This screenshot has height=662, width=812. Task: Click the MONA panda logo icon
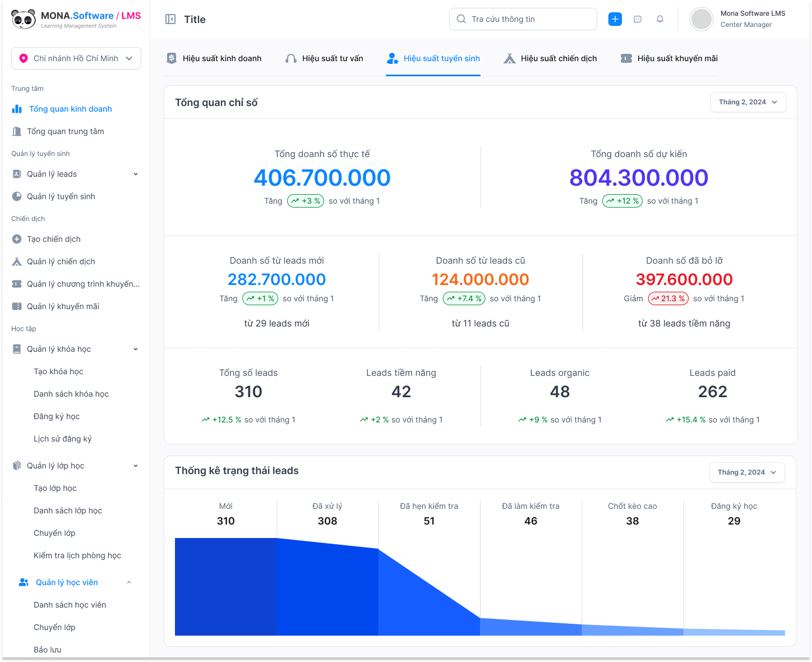coord(24,19)
